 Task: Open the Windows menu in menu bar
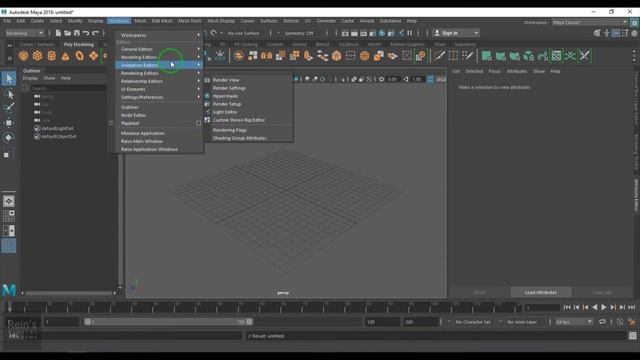pos(119,21)
